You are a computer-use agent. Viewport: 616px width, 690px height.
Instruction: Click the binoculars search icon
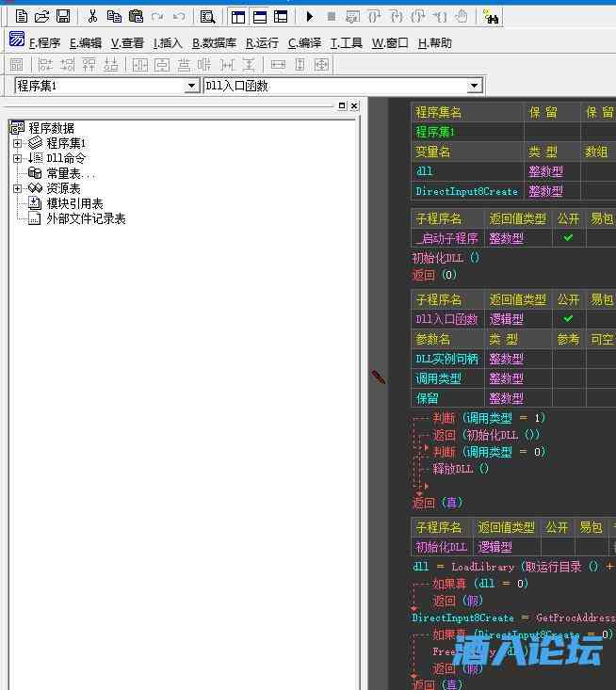pyautogui.click(x=490, y=17)
